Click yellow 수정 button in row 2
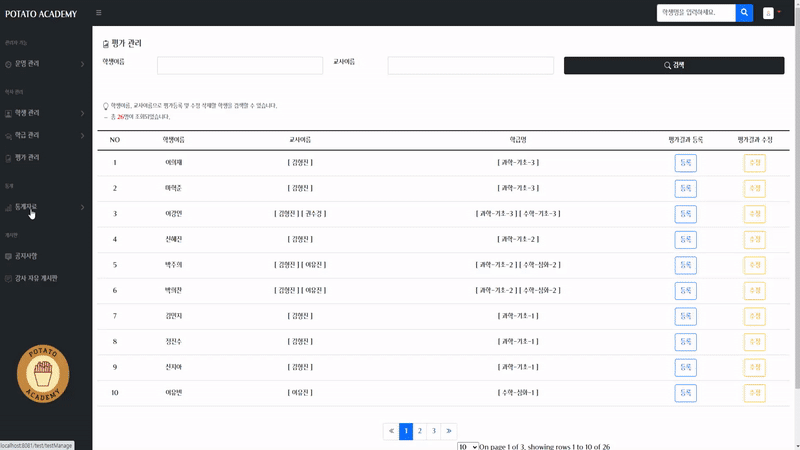 pos(755,188)
